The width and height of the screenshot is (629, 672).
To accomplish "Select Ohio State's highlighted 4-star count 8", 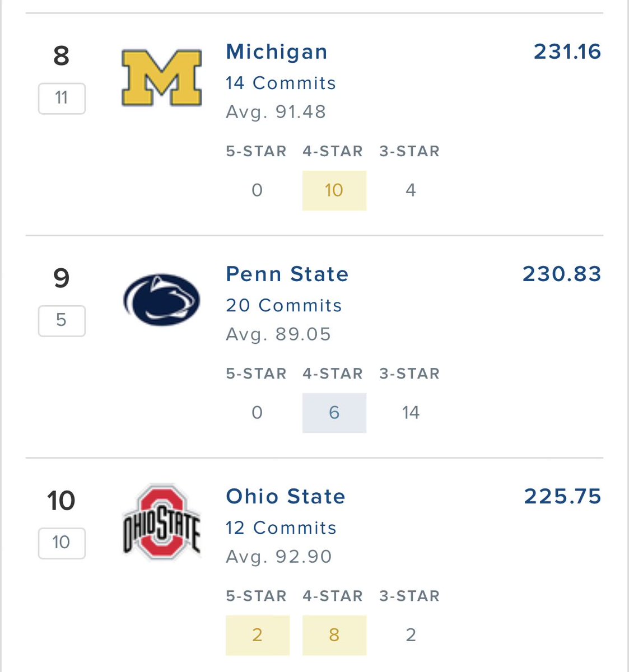I will coord(334,635).
